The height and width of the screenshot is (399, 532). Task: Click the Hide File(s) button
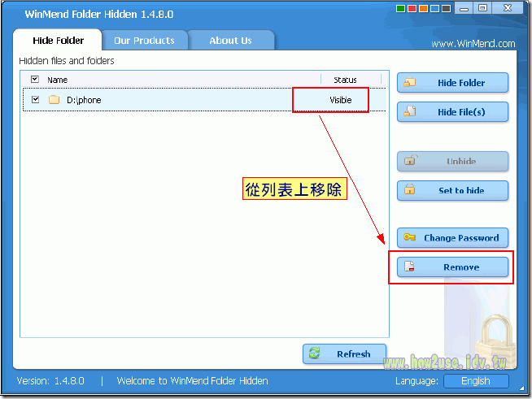452,112
